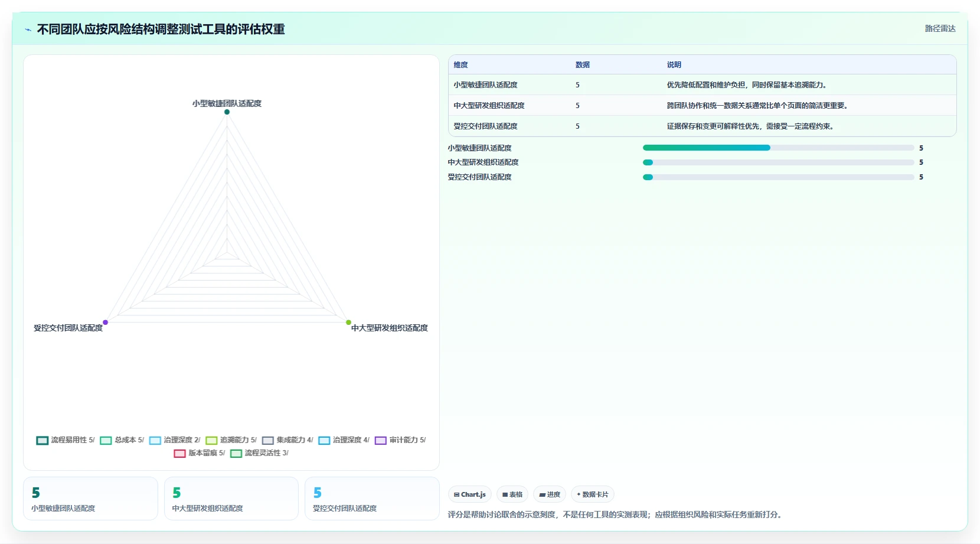The width and height of the screenshot is (980, 544).
Task: Toggle the 流程易用性 5/ legend series
Action: [x=66, y=440]
